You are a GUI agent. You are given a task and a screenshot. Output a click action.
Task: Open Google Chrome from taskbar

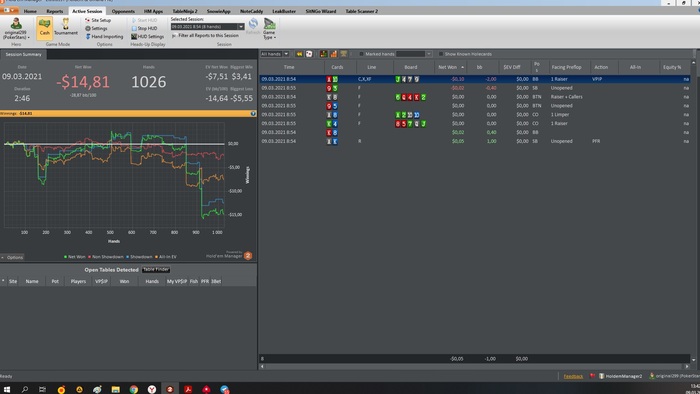(133, 389)
